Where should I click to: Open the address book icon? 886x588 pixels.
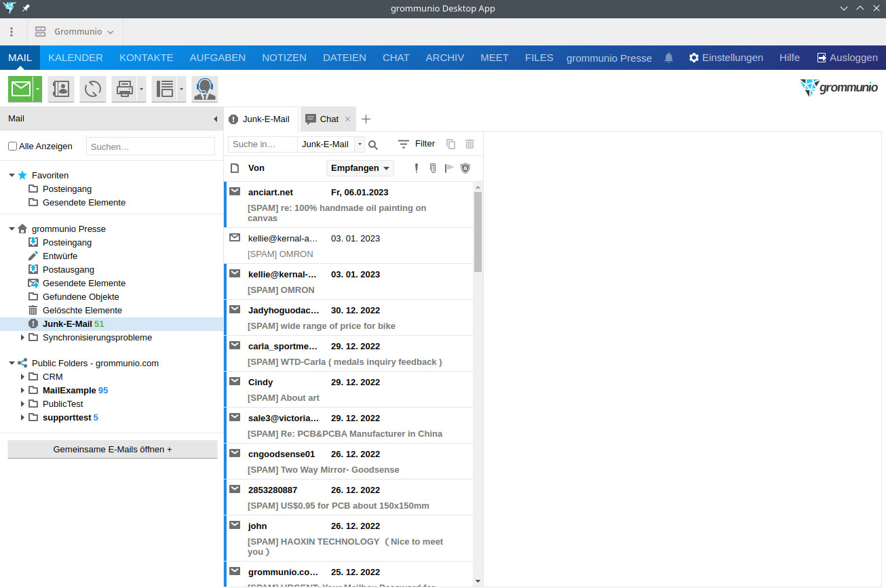[60, 89]
